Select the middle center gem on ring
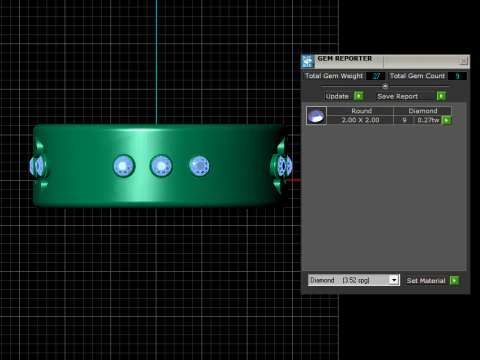This screenshot has height=360, width=480. click(x=161, y=166)
